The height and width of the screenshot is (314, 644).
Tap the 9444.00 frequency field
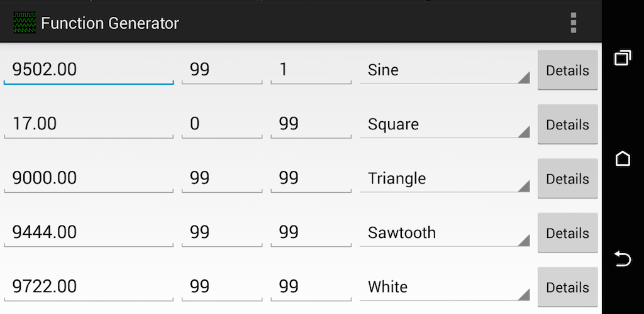pos(89,232)
